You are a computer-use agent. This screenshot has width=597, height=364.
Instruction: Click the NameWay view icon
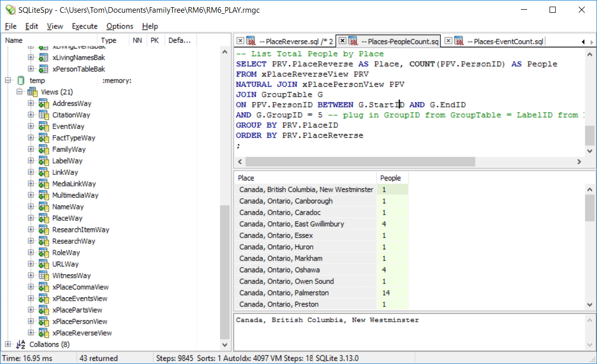click(44, 206)
